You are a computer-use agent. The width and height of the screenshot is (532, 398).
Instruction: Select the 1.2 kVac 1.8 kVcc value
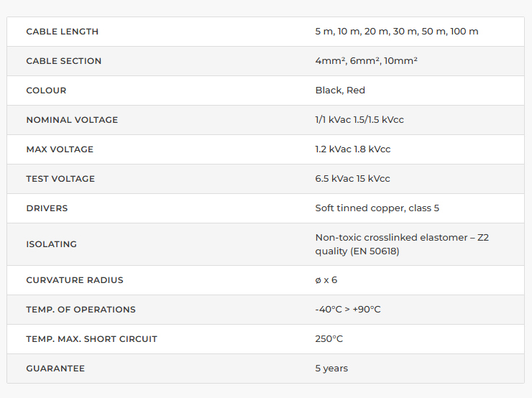pos(352,149)
